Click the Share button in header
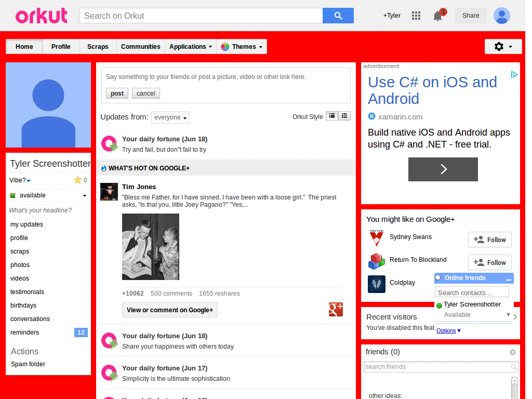 click(x=471, y=16)
